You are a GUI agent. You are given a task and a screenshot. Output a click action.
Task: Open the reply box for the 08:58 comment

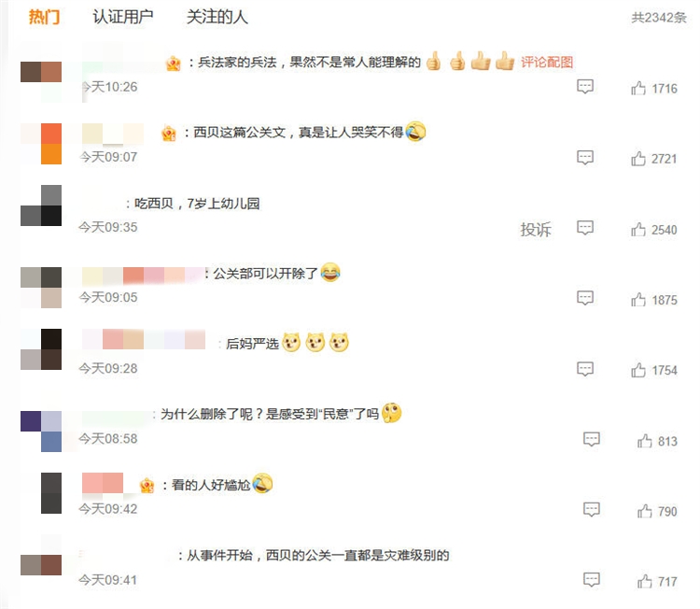point(592,439)
